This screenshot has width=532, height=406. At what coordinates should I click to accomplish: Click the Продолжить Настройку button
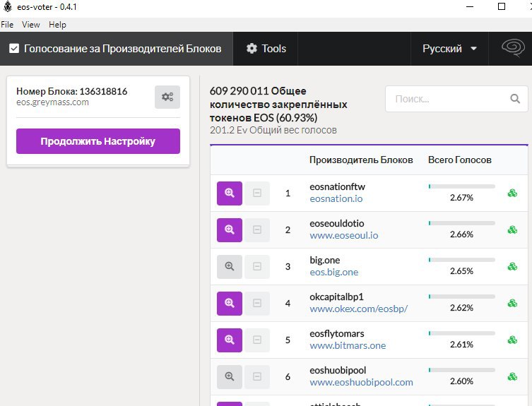[x=98, y=141]
